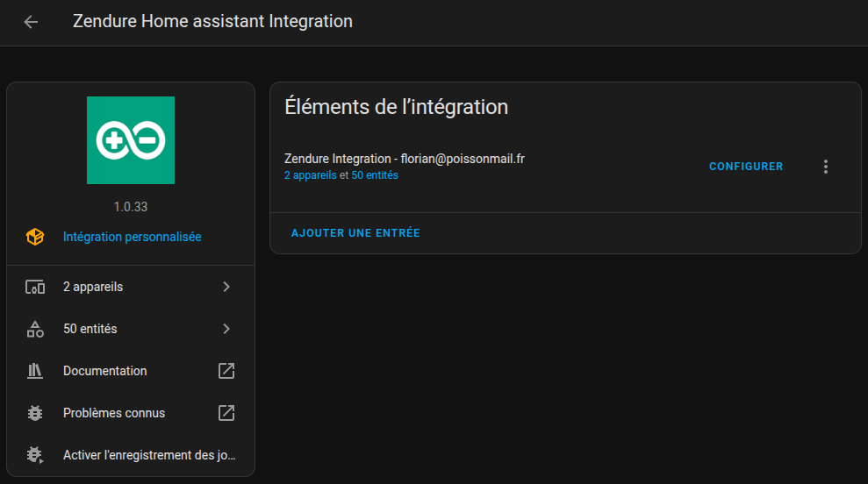Click the shapes icon beside 50 entités

click(35, 329)
